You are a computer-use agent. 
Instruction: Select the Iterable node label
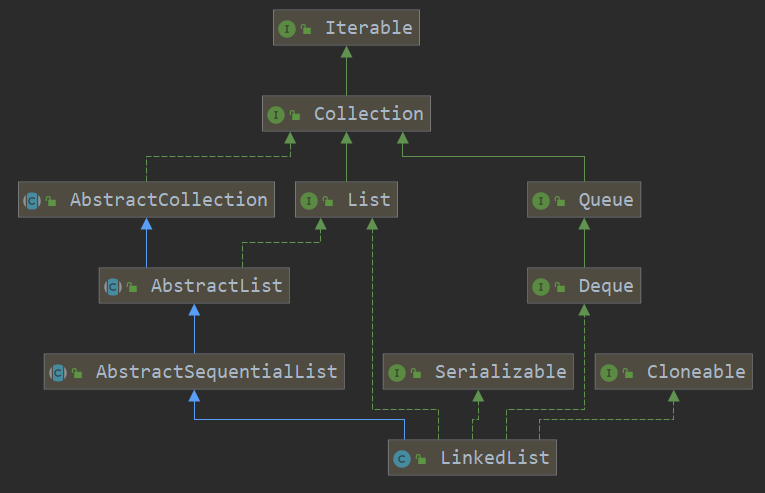point(368,28)
